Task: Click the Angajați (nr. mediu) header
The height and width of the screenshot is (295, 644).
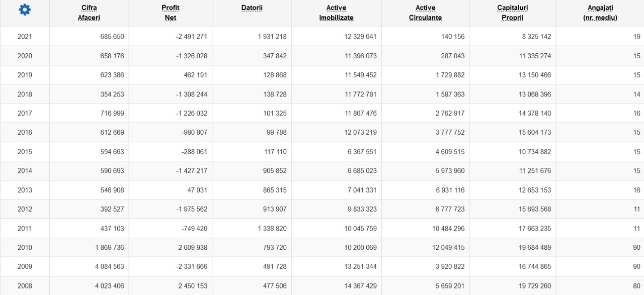Action: [600, 13]
